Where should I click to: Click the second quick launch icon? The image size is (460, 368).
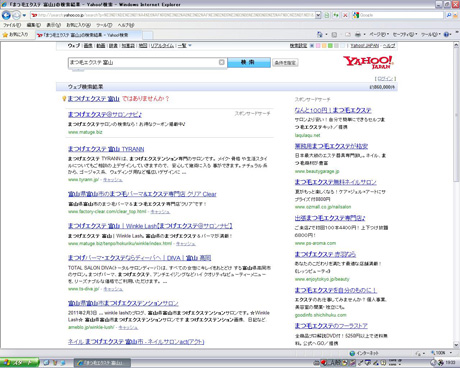click(x=55, y=363)
